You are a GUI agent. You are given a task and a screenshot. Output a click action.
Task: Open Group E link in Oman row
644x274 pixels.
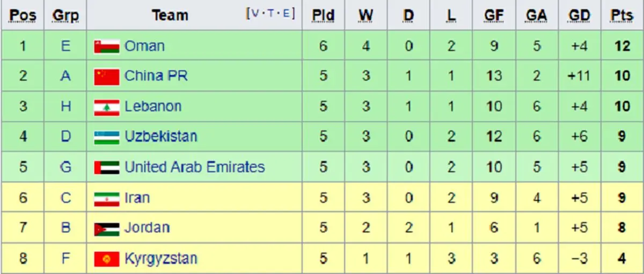coord(65,46)
